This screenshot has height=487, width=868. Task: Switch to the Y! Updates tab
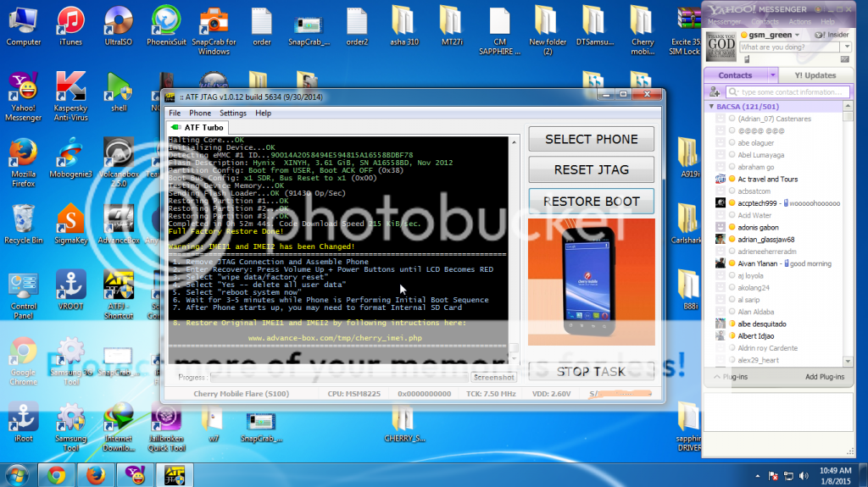pyautogui.click(x=815, y=75)
